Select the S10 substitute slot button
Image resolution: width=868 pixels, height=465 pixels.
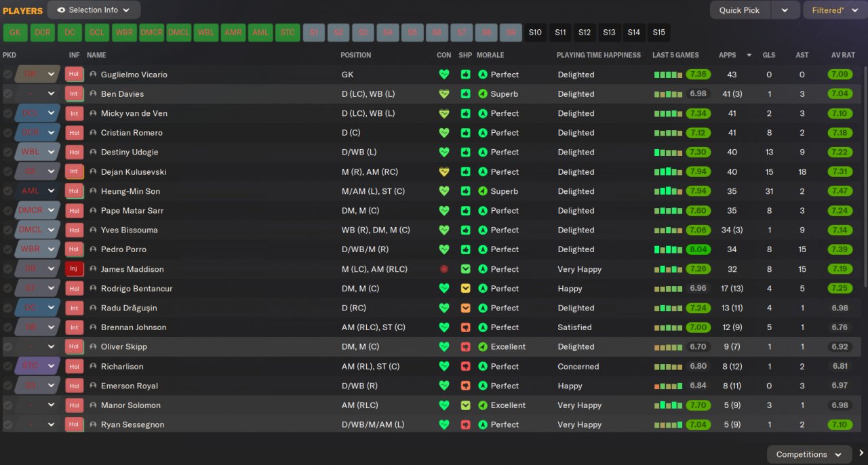click(536, 33)
